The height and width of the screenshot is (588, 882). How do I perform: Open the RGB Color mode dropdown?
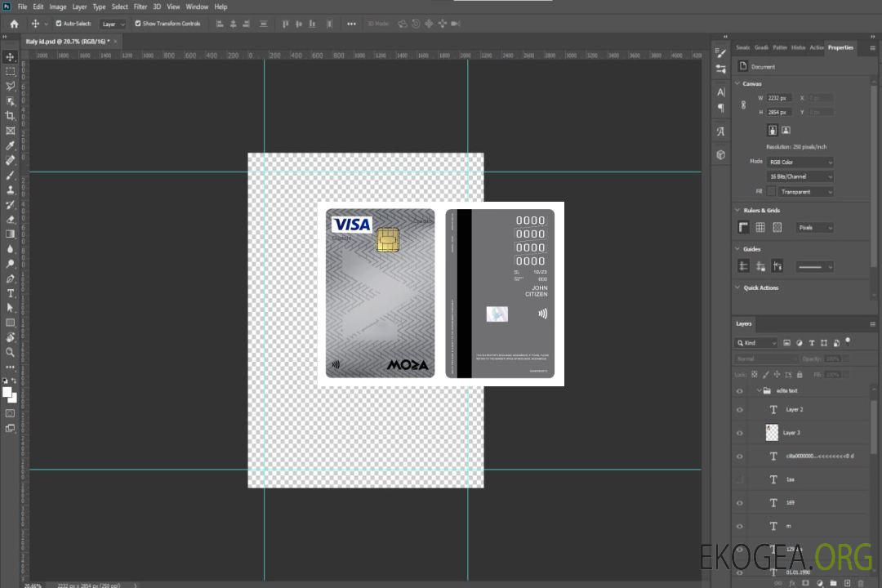coord(800,162)
